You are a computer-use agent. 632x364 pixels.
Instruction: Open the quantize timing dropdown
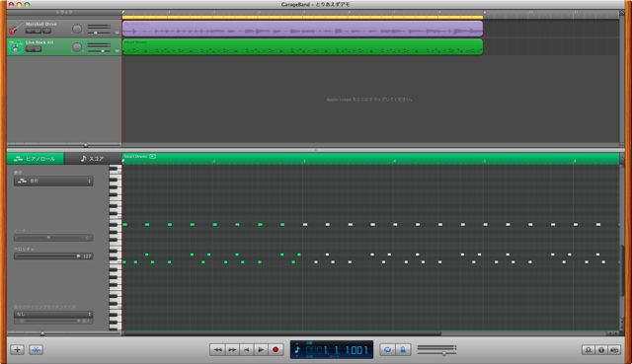tap(53, 314)
